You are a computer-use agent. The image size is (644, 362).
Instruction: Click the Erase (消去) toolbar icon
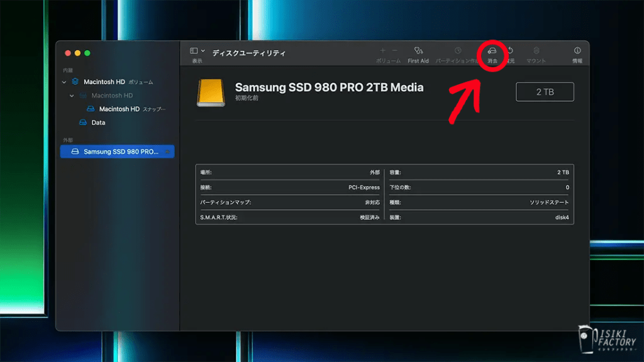[x=492, y=50]
